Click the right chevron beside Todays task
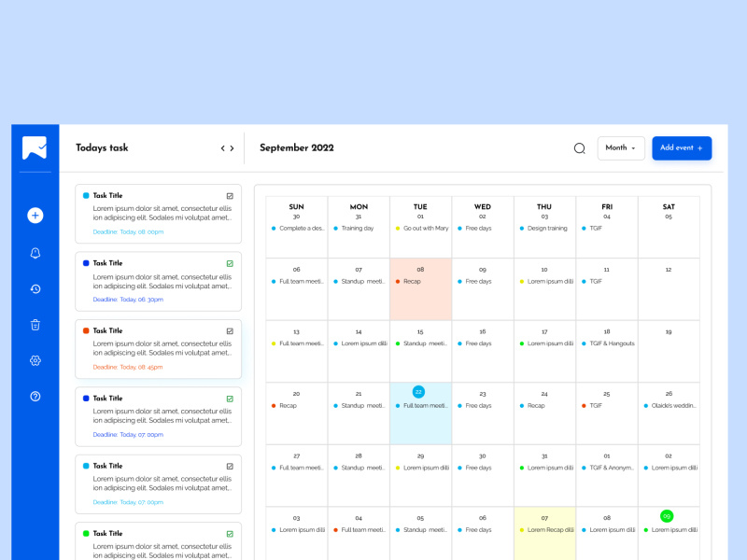The width and height of the screenshot is (747, 560). point(232,147)
